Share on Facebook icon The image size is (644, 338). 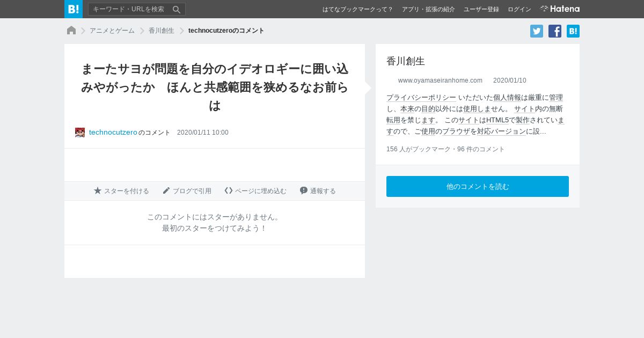555,31
